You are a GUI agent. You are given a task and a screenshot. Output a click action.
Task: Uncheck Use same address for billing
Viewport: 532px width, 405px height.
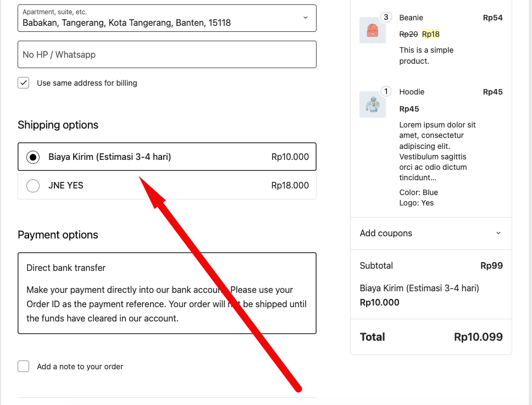[24, 83]
